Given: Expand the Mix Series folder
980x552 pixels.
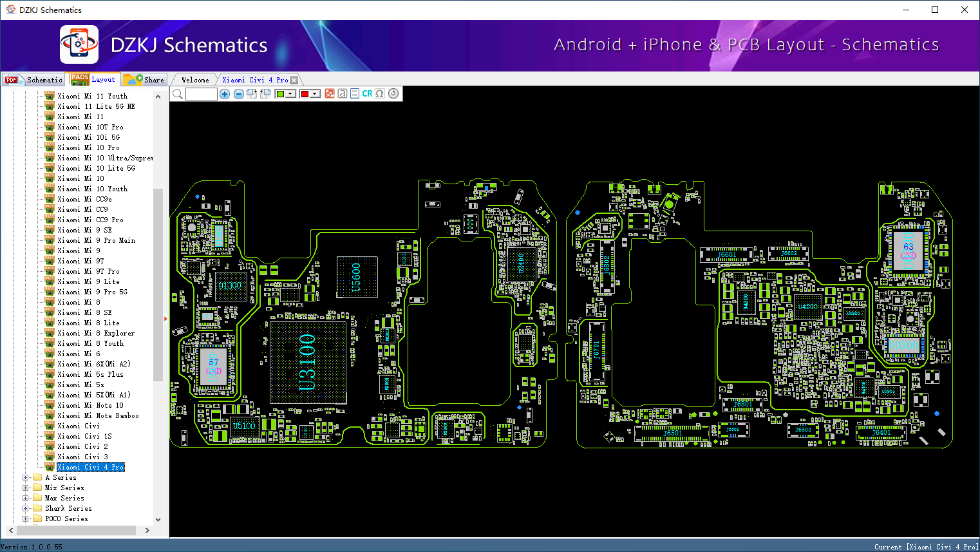Looking at the screenshot, I should [26, 488].
